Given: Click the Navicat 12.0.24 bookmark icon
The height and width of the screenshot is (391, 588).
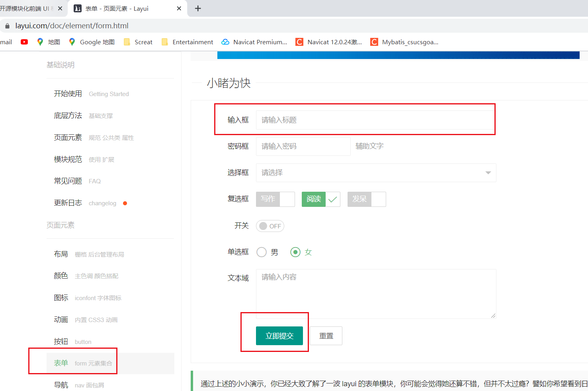Looking at the screenshot, I should click(299, 42).
